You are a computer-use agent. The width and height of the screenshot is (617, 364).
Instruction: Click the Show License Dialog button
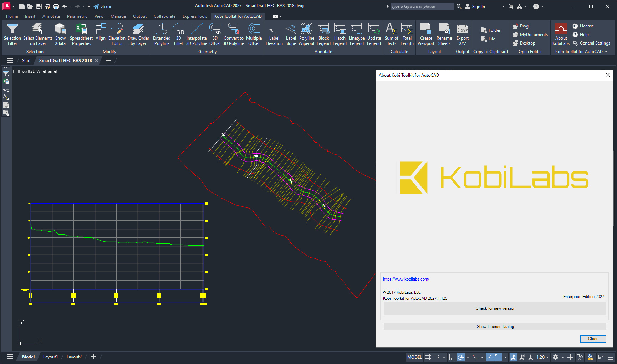(x=495, y=327)
